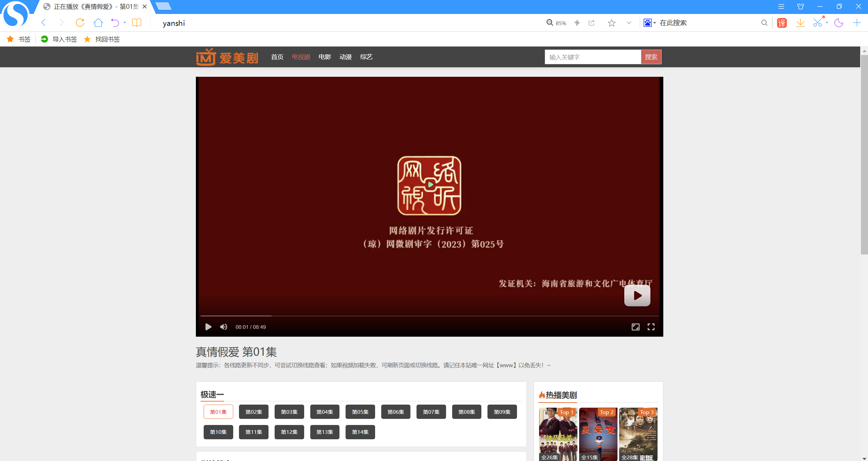Open the reading mode book icon
The width and height of the screenshot is (868, 461).
[x=136, y=23]
